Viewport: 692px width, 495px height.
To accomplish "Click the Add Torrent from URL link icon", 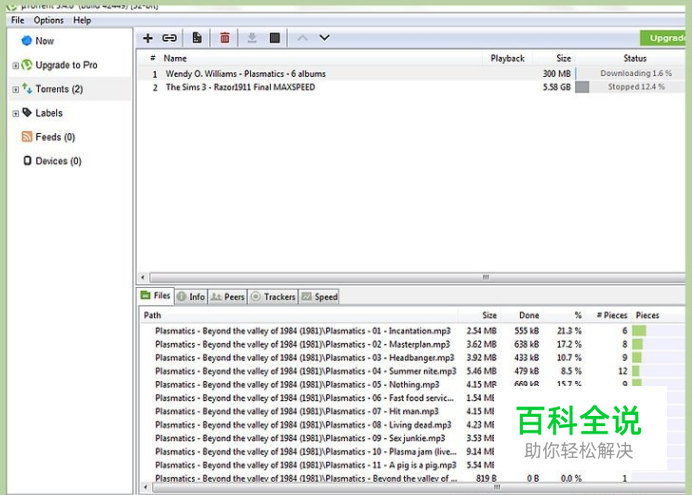I will click(169, 38).
